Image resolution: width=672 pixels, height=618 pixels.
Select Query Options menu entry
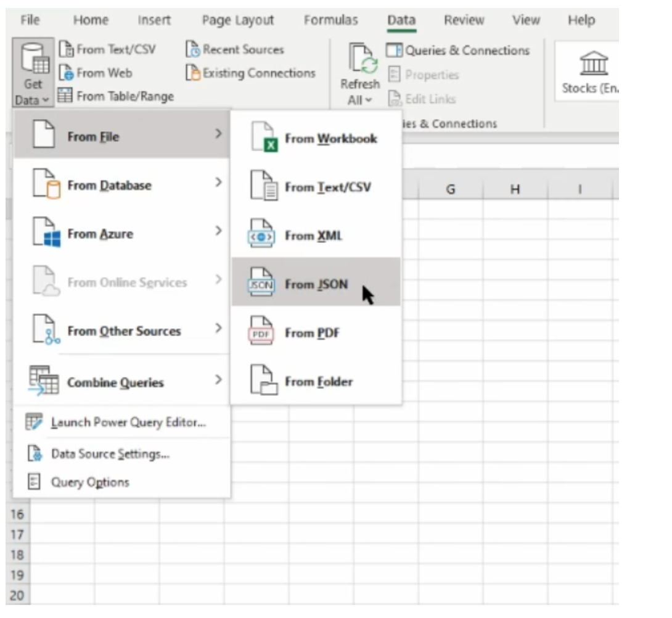pyautogui.click(x=121, y=482)
